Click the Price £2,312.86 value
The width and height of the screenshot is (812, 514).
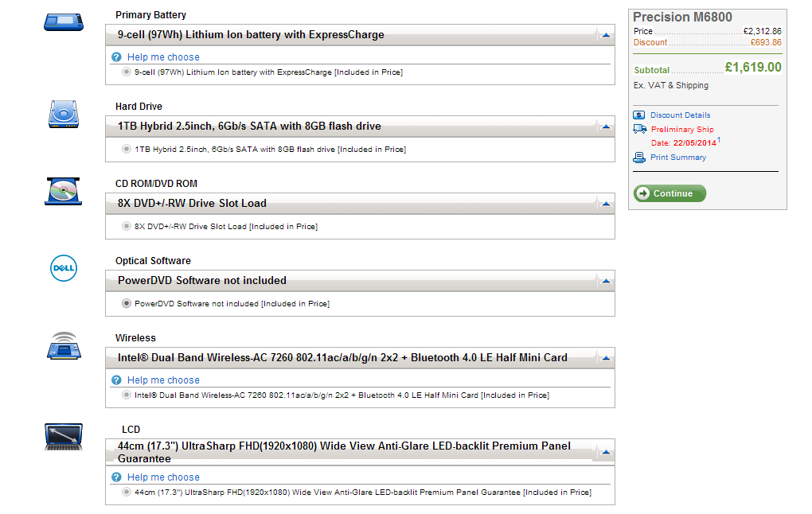pyautogui.click(x=763, y=31)
